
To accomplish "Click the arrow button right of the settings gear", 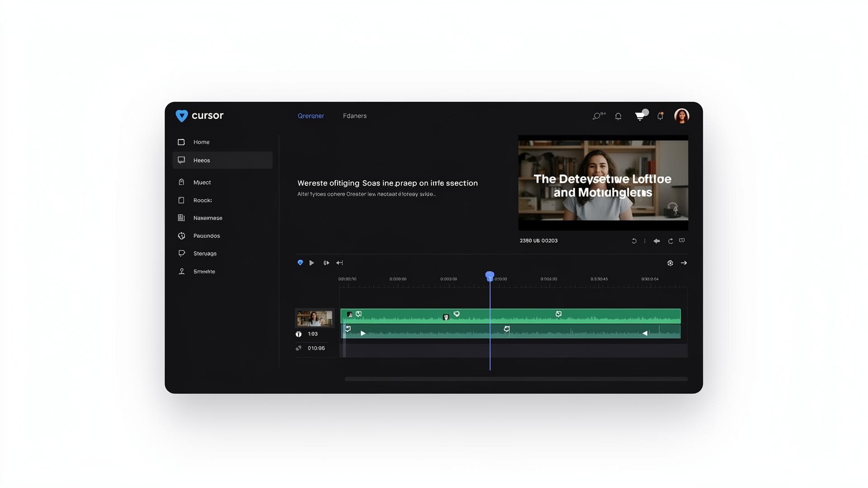I will (x=684, y=263).
